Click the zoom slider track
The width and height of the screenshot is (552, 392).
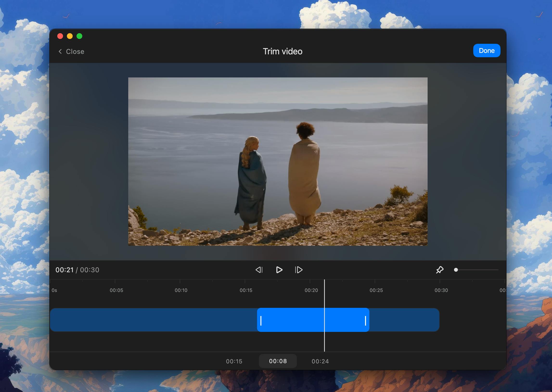476,270
